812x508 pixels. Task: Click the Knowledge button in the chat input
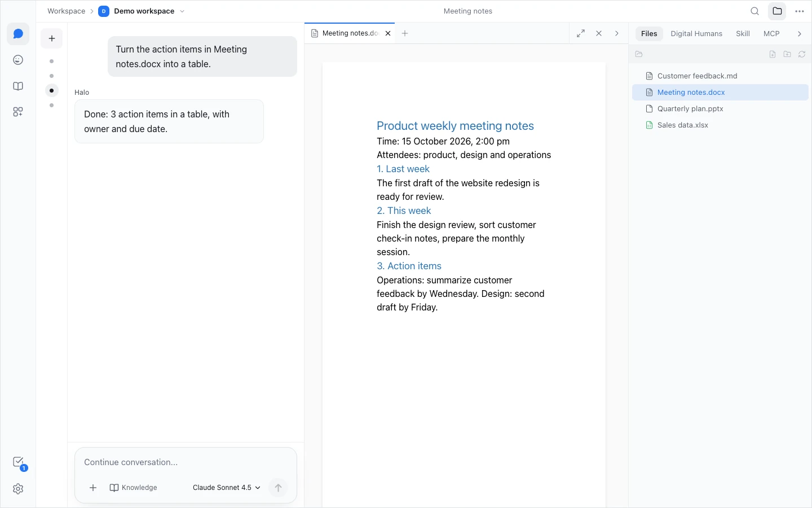click(x=134, y=488)
